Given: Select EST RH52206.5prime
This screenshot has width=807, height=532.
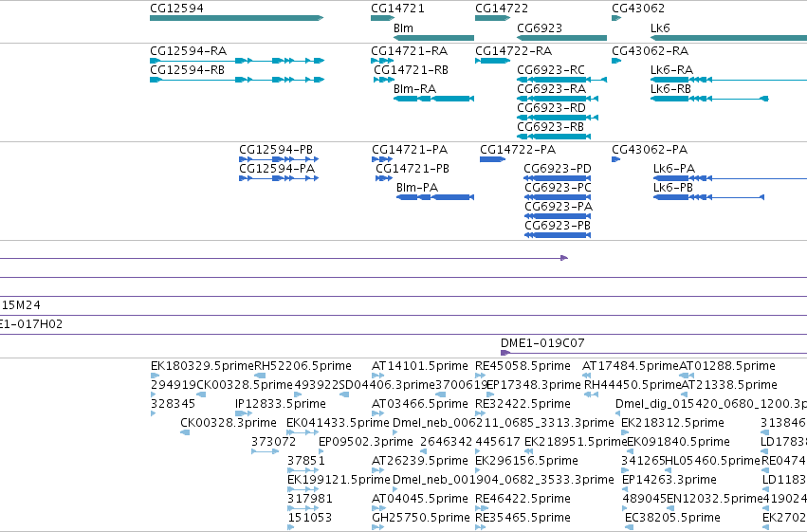Looking at the screenshot, I should [260, 376].
